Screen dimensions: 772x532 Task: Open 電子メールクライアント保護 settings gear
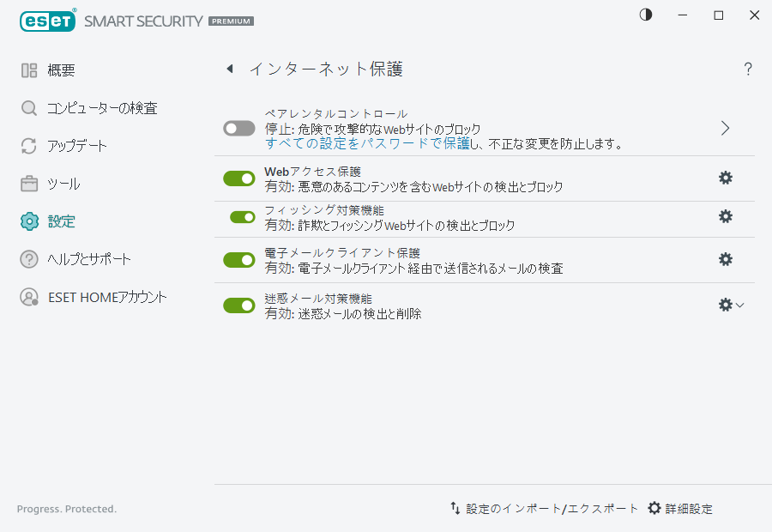(x=725, y=258)
